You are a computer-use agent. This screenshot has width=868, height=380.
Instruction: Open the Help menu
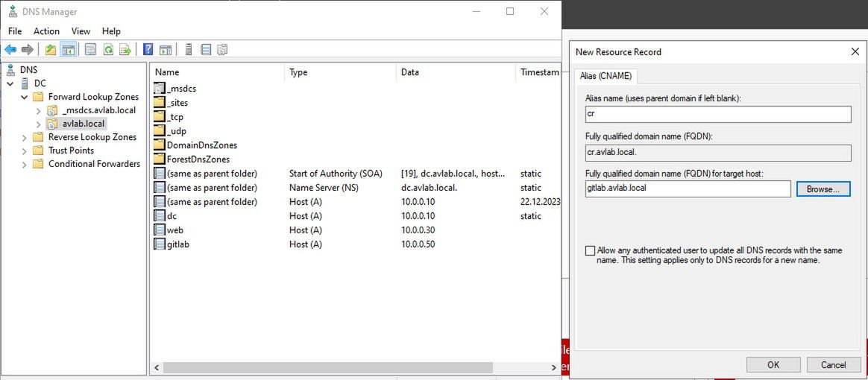coord(111,31)
